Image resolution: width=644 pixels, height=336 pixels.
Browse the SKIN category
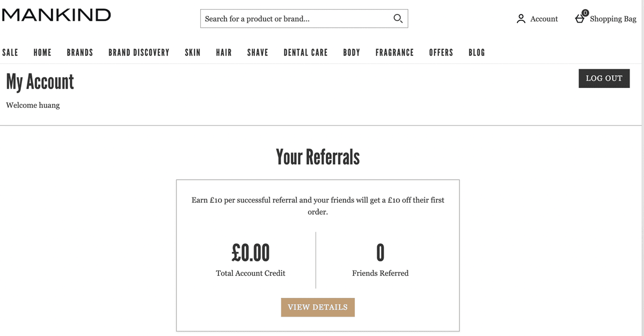pos(193,53)
